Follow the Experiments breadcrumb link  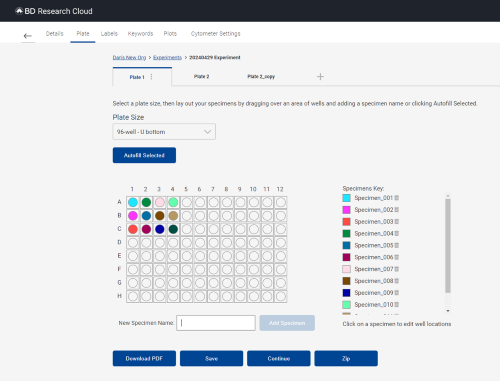(x=167, y=57)
